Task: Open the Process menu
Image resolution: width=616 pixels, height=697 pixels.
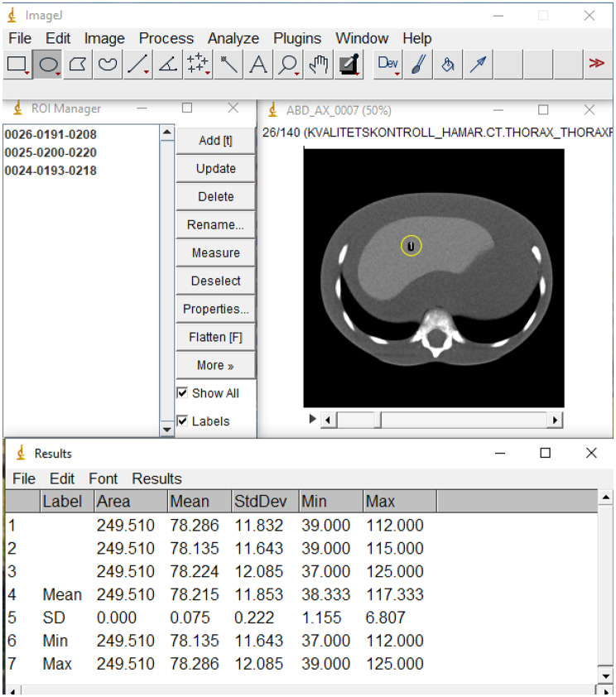Action: 166,38
